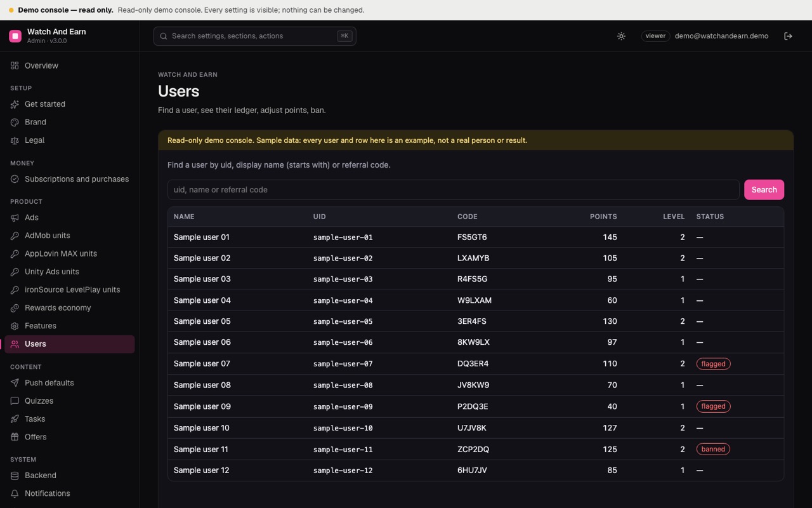Click the flagged badge for Sample user 09
This screenshot has width=812, height=508.
point(713,406)
